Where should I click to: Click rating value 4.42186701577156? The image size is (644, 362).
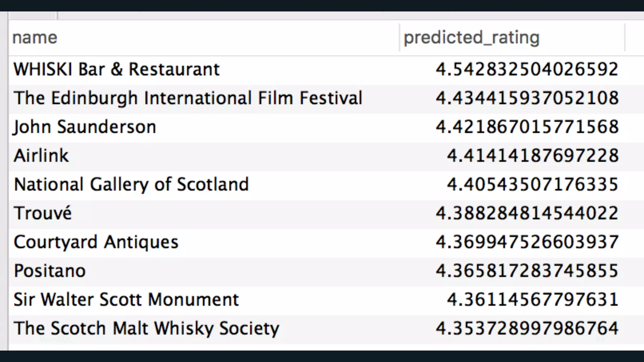point(527,127)
